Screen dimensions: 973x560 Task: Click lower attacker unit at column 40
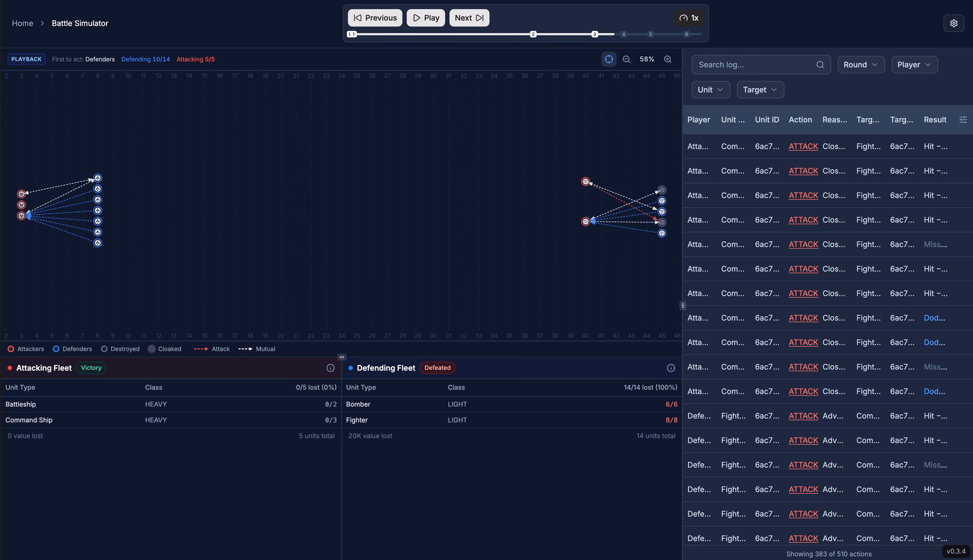click(x=585, y=222)
